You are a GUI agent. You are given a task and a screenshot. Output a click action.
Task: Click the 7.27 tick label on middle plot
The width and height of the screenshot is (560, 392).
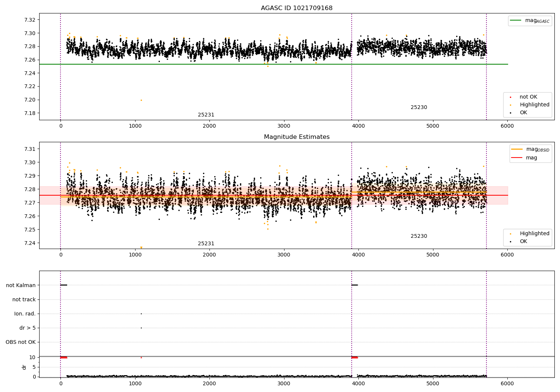tap(29, 203)
